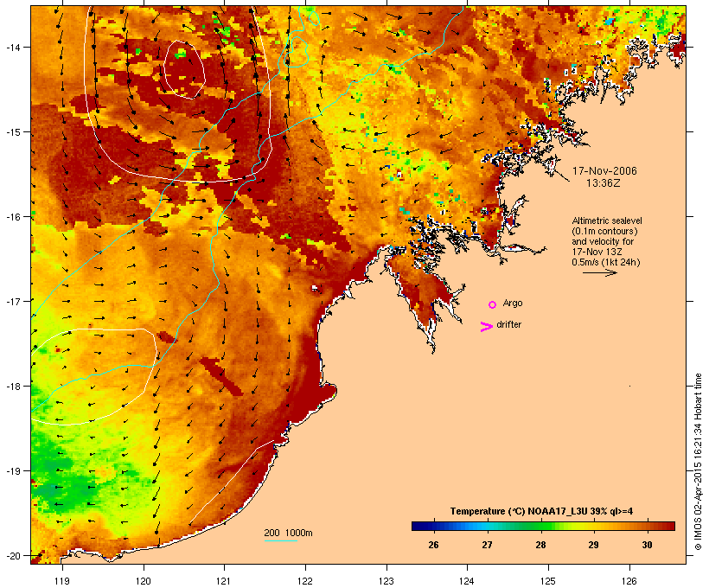Click color bar value 30

click(647, 545)
